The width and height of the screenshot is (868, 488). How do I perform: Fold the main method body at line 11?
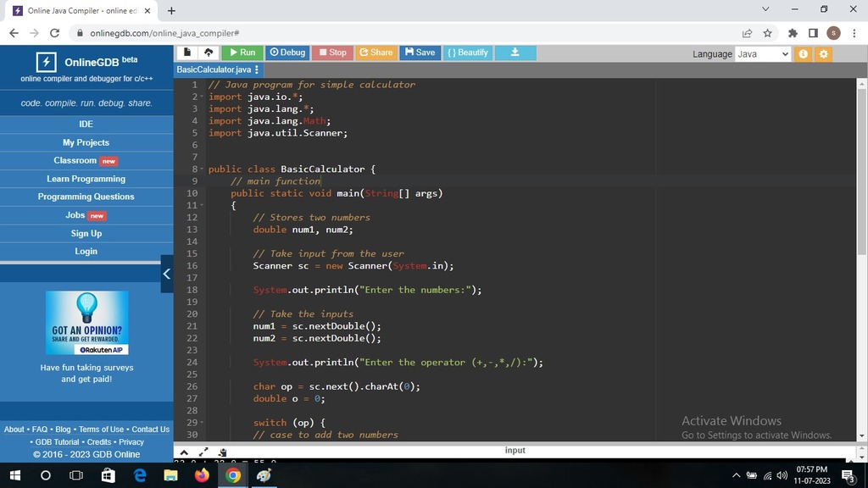(x=202, y=205)
